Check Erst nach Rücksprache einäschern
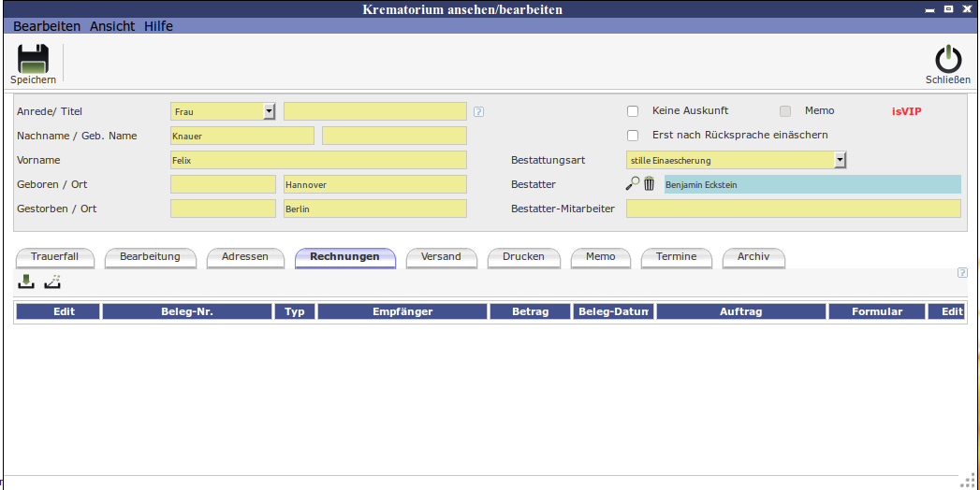This screenshot has height=490, width=980. [x=633, y=135]
